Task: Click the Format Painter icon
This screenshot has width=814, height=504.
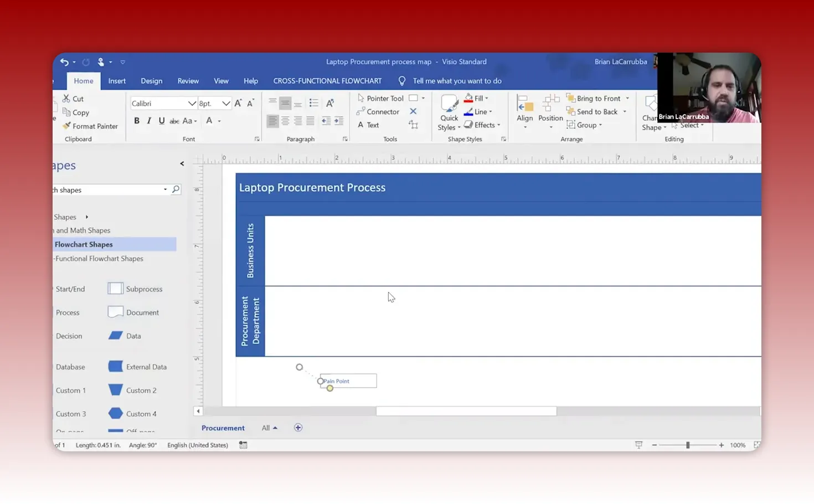Action: point(68,126)
